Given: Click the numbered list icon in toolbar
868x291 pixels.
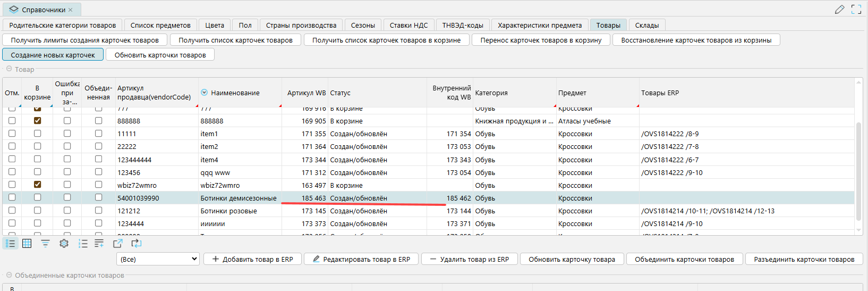Looking at the screenshot, I should (83, 244).
